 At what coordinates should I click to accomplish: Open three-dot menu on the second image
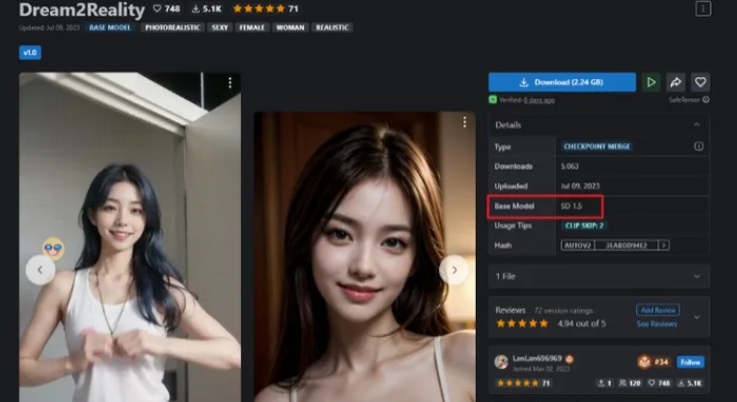464,122
